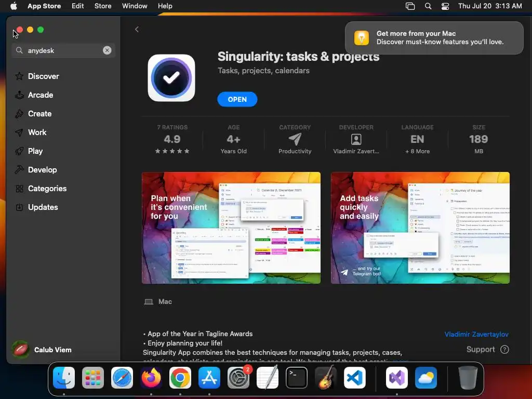Open Firefox from the dock

click(x=151, y=378)
